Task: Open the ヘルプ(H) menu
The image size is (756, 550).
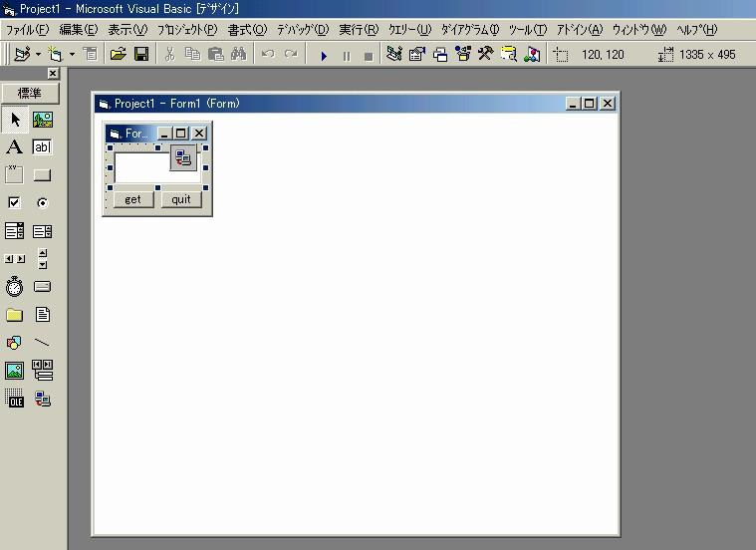Action: coord(696,30)
